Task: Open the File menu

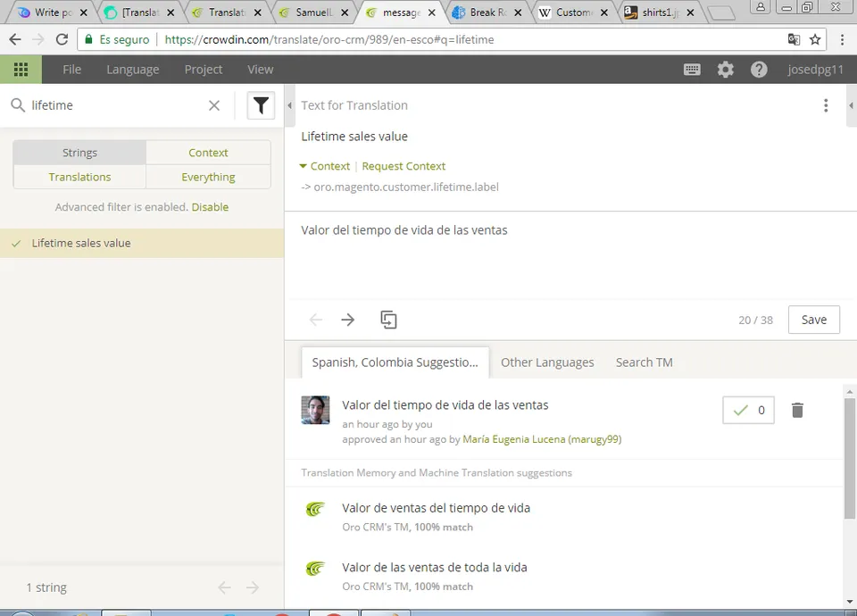Action: [71, 70]
